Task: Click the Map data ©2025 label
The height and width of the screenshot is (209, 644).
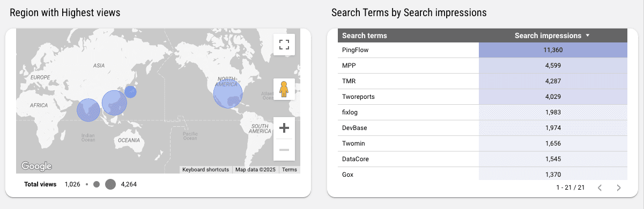Action: (255, 170)
